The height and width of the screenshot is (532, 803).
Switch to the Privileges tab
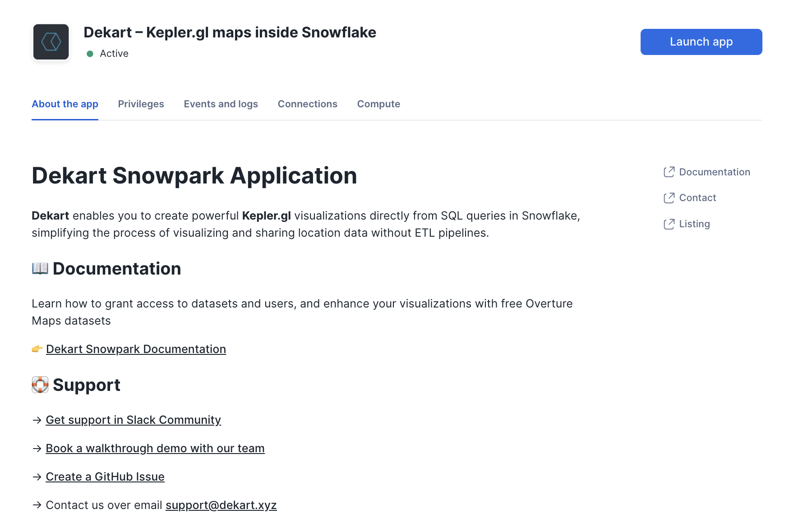[x=141, y=104]
